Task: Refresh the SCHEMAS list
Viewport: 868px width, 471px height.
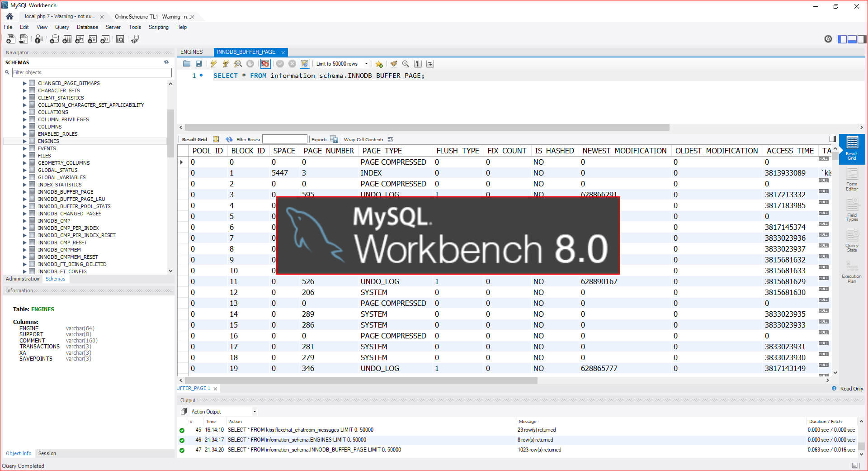Action: pyautogui.click(x=166, y=62)
